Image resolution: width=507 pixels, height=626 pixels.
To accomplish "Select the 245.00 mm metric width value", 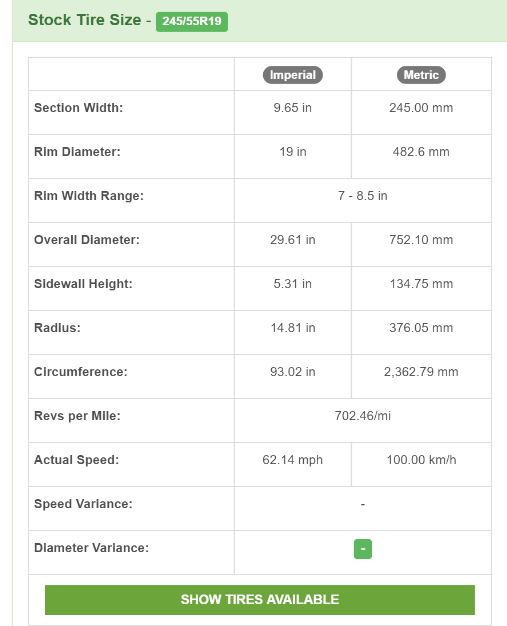I will pos(421,108).
